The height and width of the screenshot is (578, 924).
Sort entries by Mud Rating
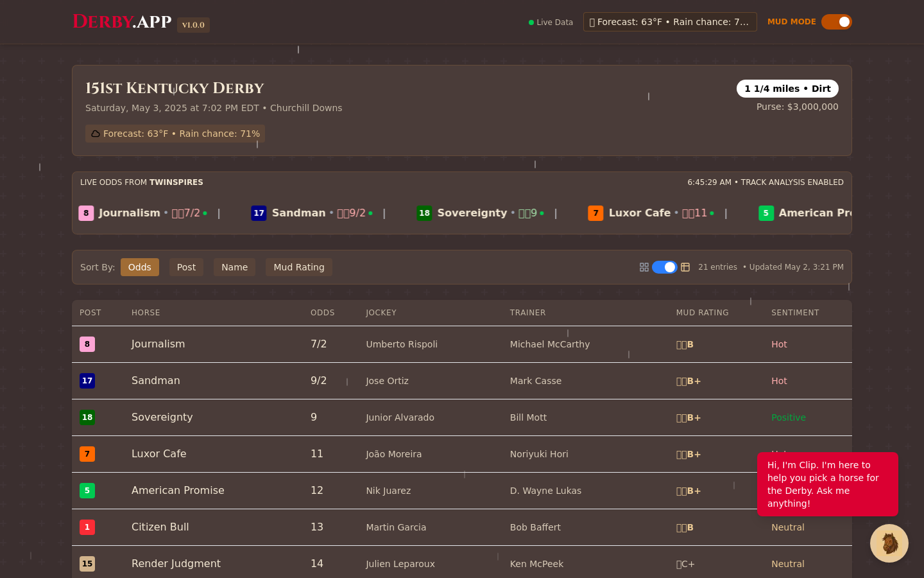coord(299,267)
